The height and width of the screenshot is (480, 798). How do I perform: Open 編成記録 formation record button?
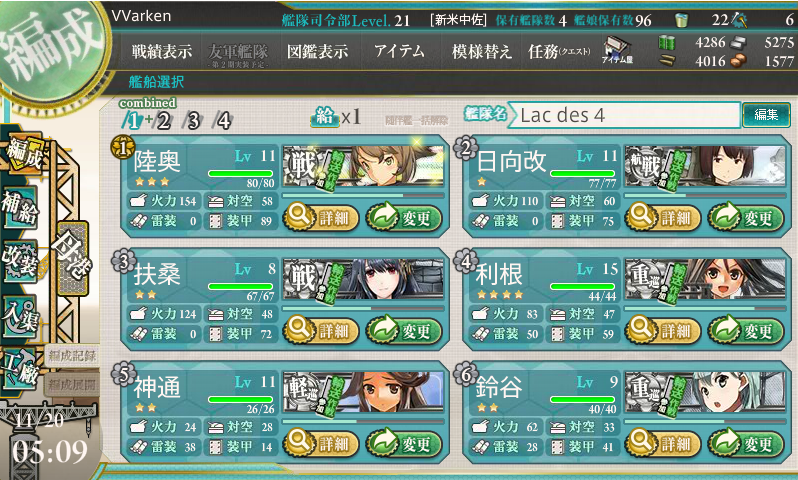72,356
